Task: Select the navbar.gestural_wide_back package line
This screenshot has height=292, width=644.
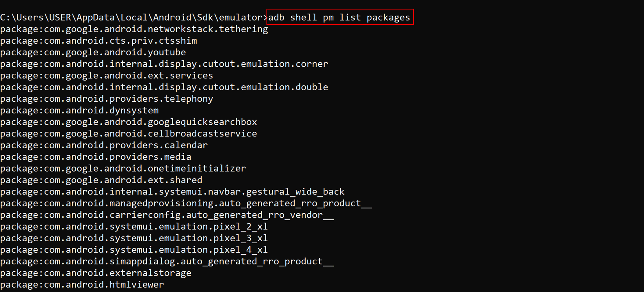Action: point(172,192)
